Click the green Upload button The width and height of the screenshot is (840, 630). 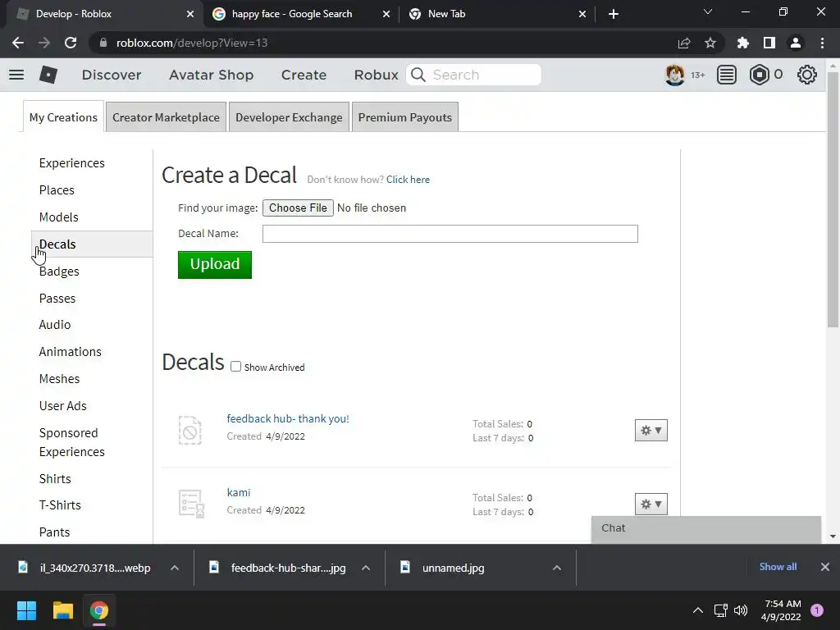pyautogui.click(x=215, y=265)
